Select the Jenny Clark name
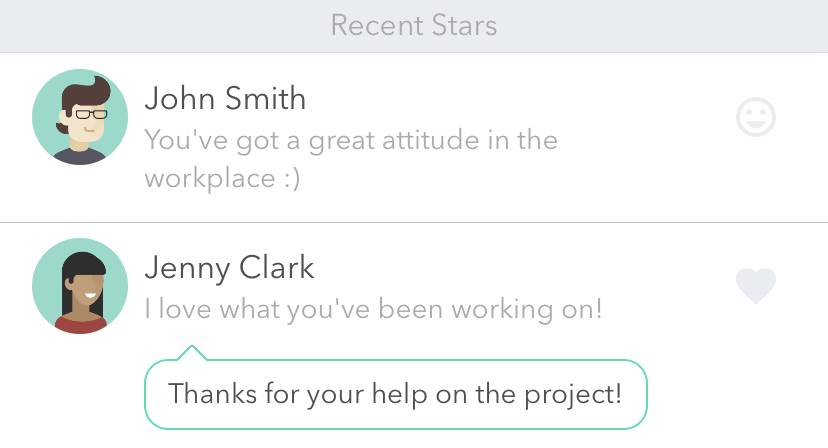Viewport: 828px width, 448px height. tap(229, 268)
